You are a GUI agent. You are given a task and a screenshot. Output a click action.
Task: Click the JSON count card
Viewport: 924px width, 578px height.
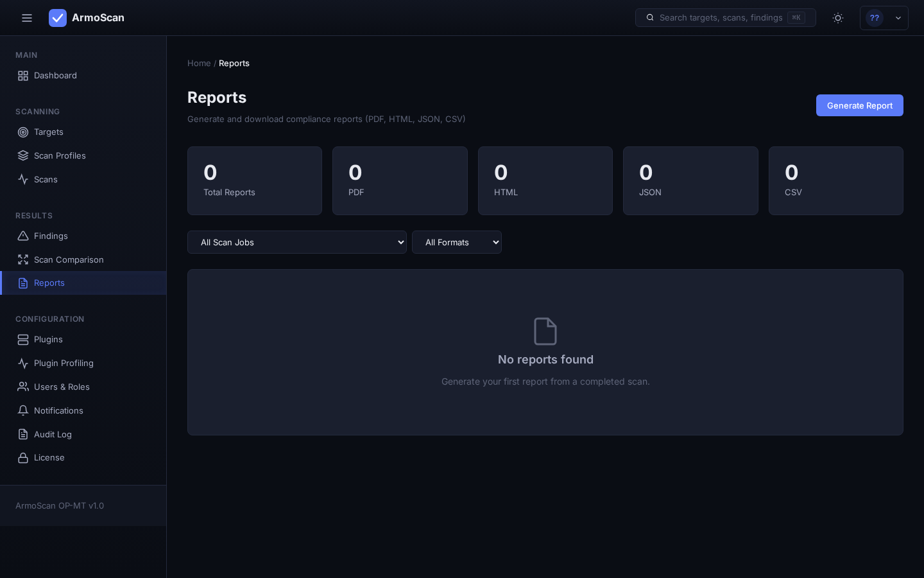690,180
